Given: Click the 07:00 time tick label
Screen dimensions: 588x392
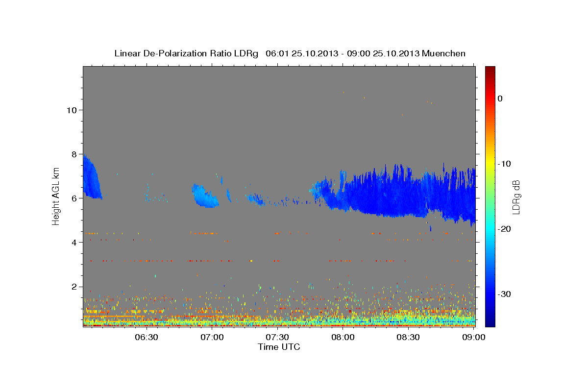Looking at the screenshot, I should 212,337.
